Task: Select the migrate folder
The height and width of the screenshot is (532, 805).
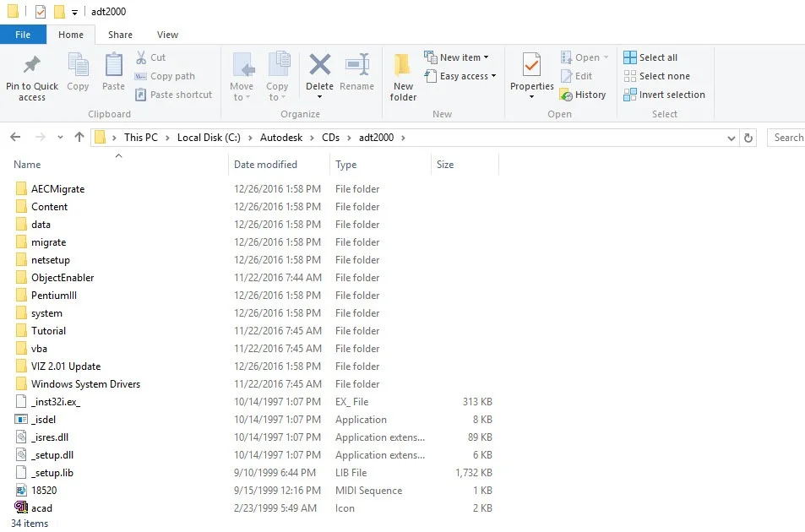Action: coord(48,242)
